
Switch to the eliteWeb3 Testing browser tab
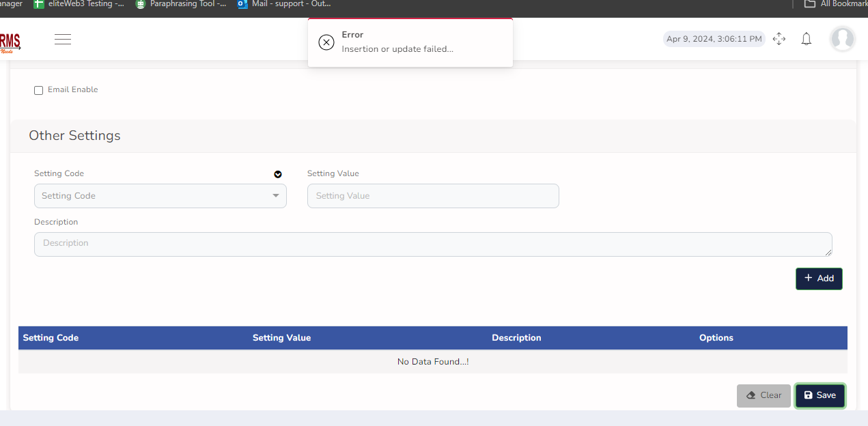pyautogui.click(x=79, y=4)
